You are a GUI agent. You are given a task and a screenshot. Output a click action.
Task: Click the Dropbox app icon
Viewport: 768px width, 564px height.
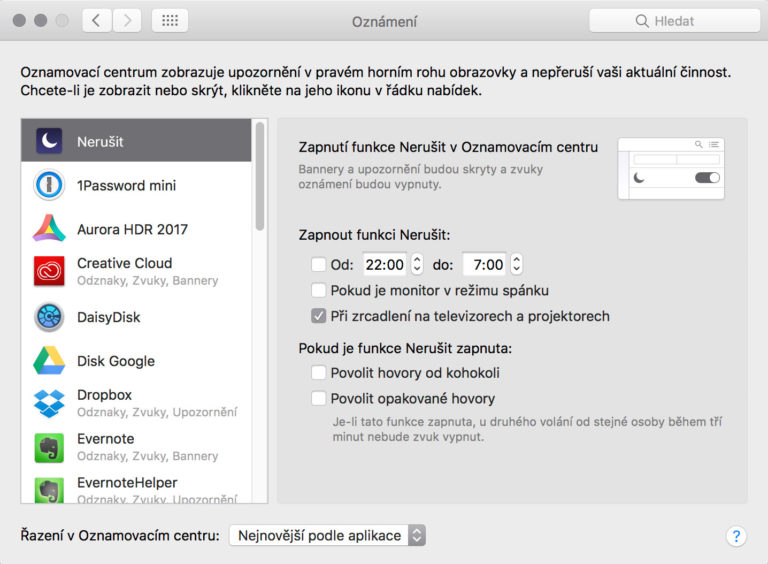[x=49, y=403]
